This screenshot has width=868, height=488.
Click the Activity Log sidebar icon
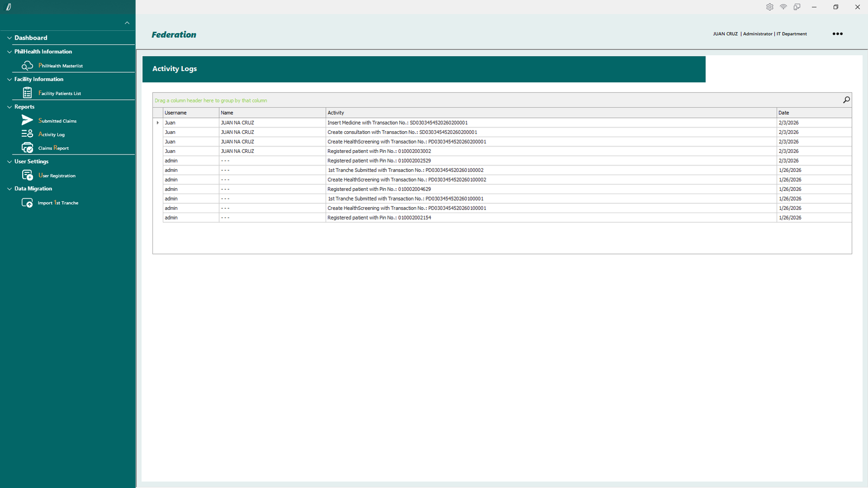click(x=27, y=134)
